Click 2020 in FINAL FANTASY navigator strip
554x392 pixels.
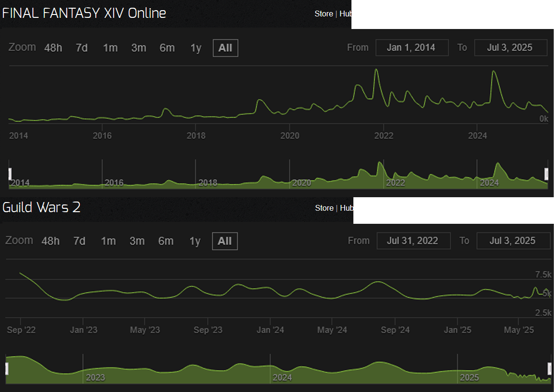301,183
